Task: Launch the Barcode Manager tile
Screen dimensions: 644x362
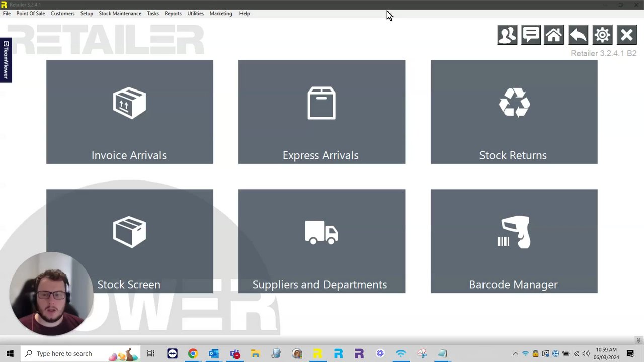Action: pyautogui.click(x=514, y=241)
